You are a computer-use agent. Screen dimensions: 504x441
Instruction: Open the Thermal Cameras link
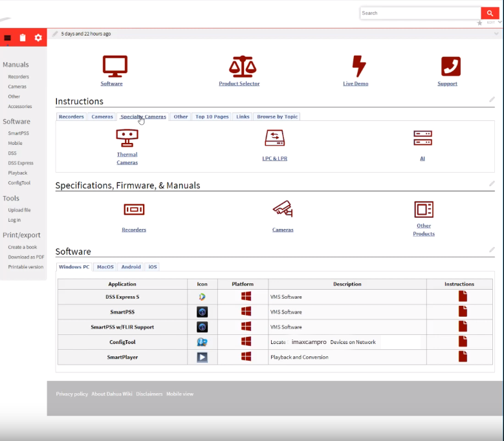[x=127, y=158]
